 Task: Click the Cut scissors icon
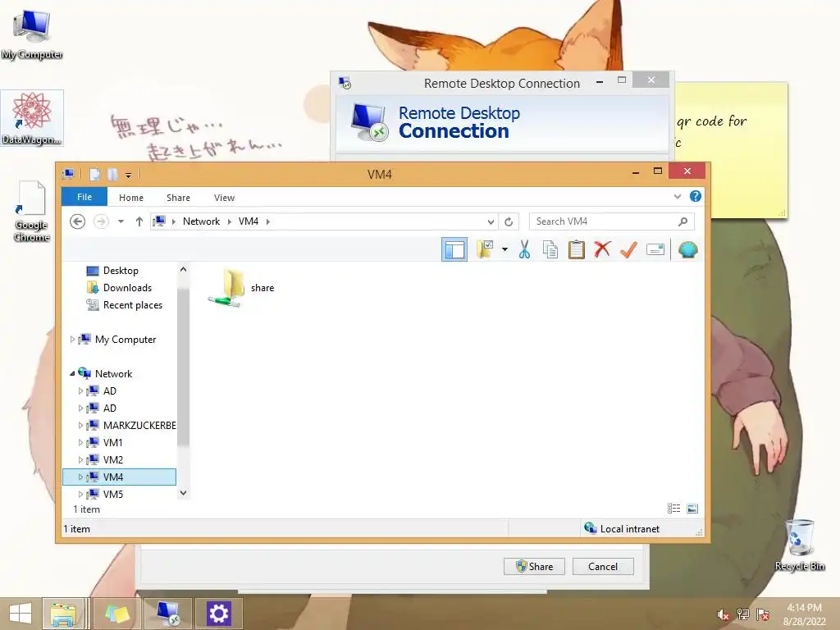[x=524, y=249]
